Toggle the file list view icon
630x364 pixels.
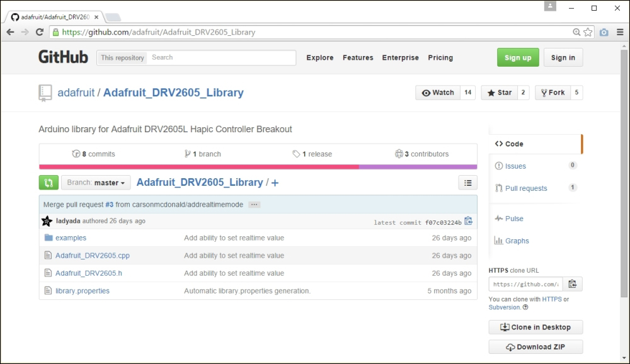point(467,183)
